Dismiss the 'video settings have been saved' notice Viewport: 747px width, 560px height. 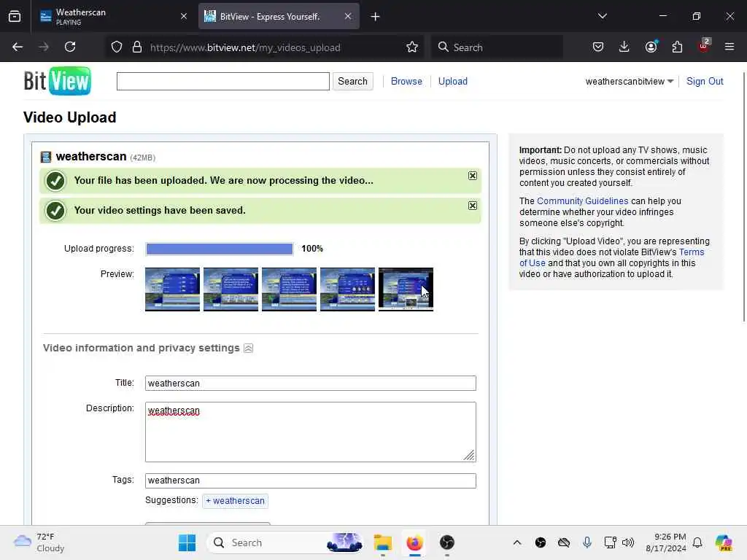[x=472, y=206]
